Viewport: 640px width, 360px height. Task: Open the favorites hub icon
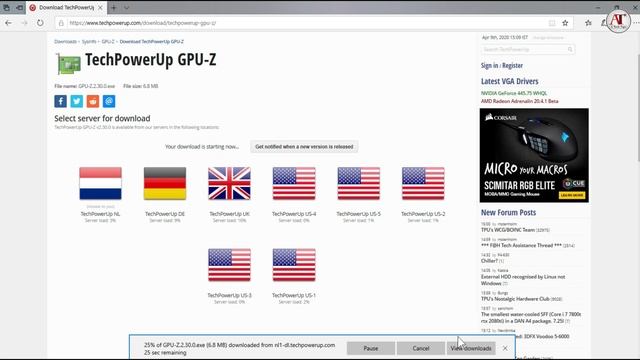[x=588, y=23]
